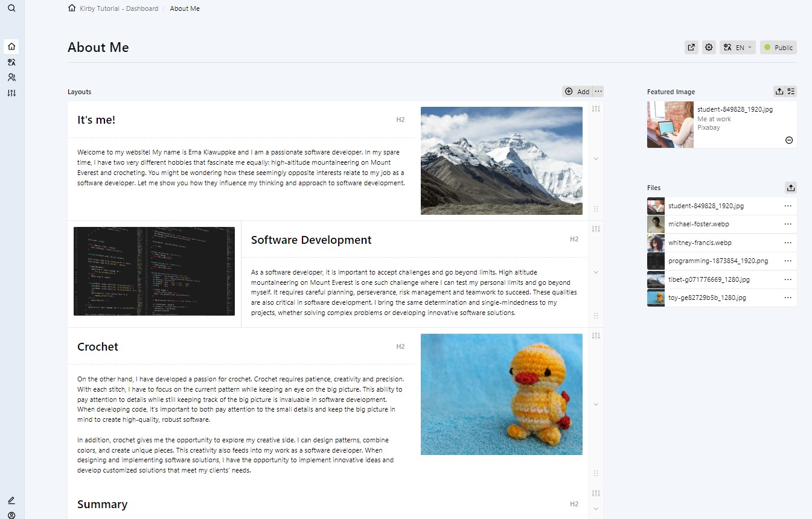
Task: Open the layout settings for the It's me! row
Action: click(596, 109)
